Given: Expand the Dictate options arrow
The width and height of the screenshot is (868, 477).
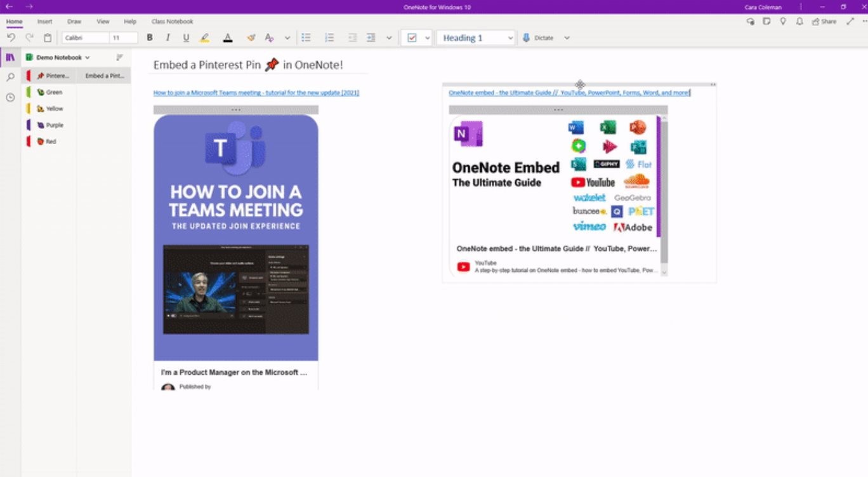Looking at the screenshot, I should pyautogui.click(x=567, y=38).
